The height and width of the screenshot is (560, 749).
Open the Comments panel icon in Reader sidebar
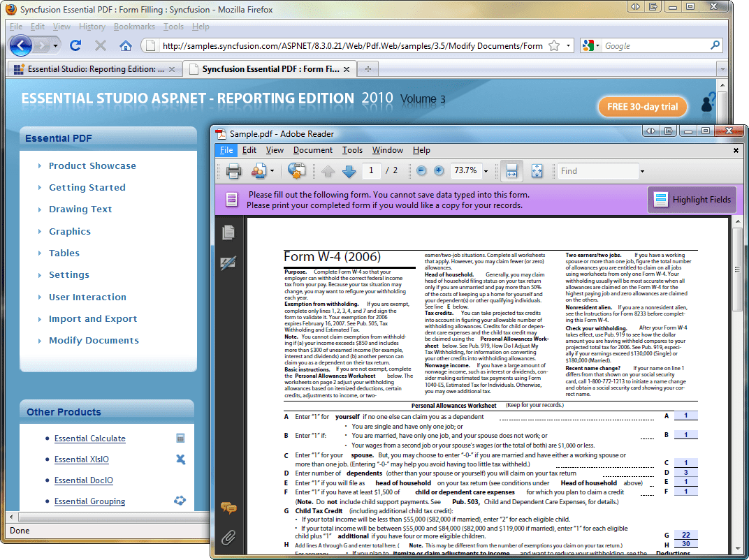[x=228, y=508]
